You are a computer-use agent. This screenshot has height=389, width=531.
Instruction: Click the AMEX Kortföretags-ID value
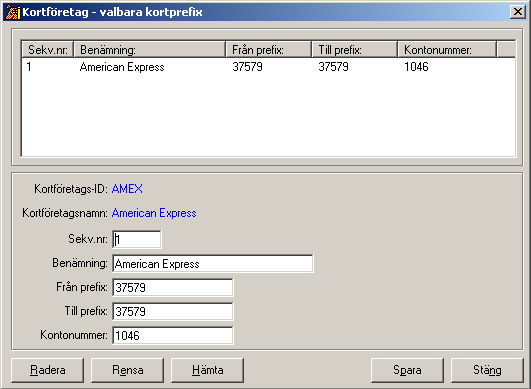[127, 189]
